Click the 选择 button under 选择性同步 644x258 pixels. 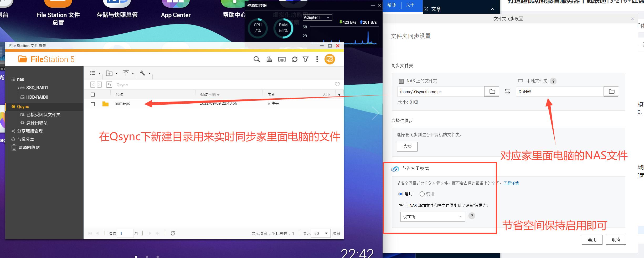[x=407, y=146]
